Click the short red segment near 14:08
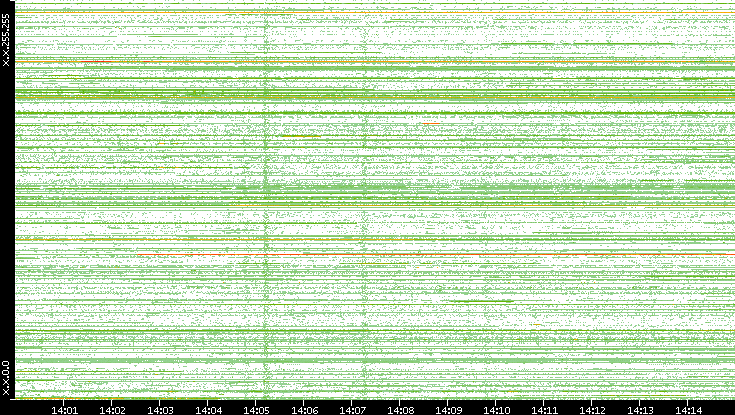Viewport: 735px width, 415px height. pos(430,123)
